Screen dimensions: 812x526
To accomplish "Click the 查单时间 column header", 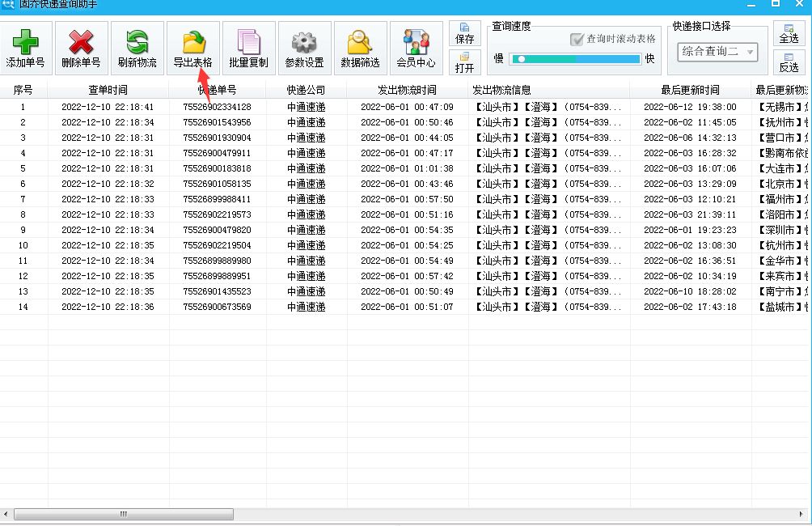I will (108, 90).
